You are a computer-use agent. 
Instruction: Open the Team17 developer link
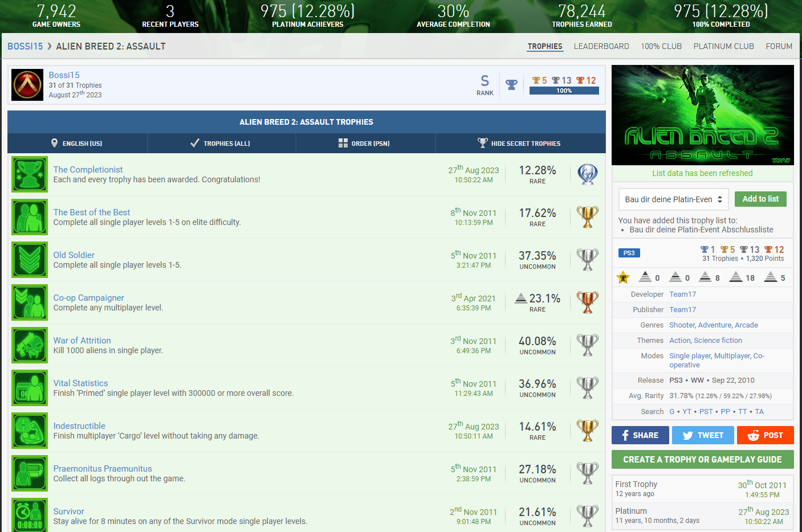coord(682,294)
